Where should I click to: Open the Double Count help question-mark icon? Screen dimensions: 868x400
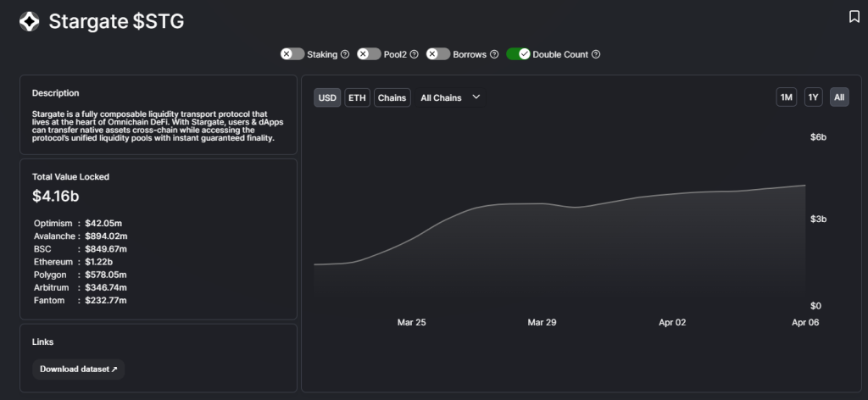(596, 54)
